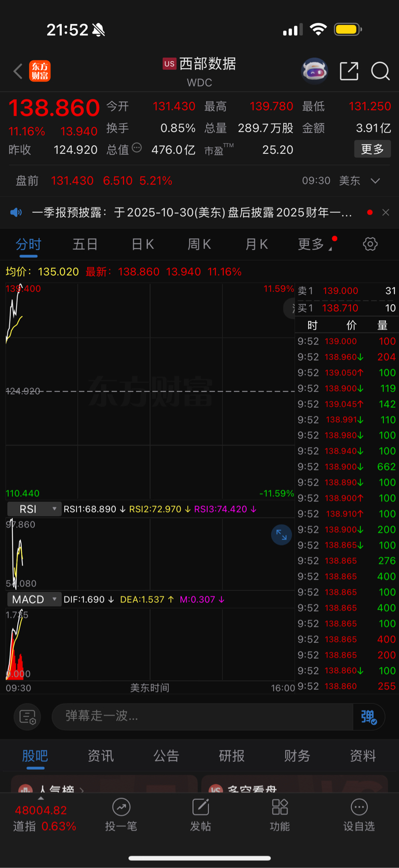Tap the US market flag badge

(169, 63)
